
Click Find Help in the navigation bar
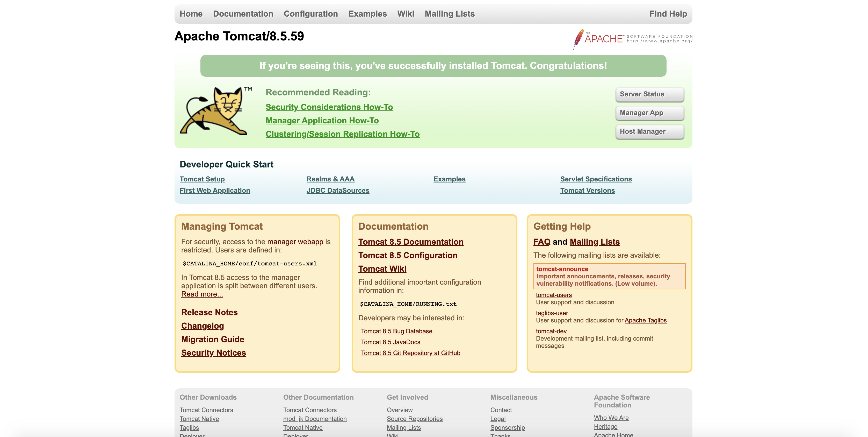coord(668,14)
